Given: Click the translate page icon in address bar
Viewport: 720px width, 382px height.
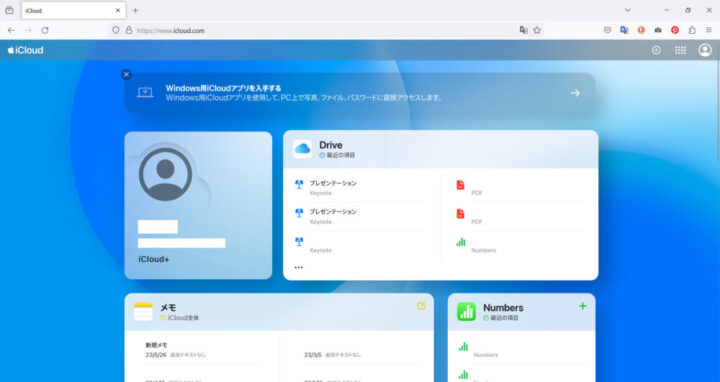Looking at the screenshot, I should [x=523, y=30].
